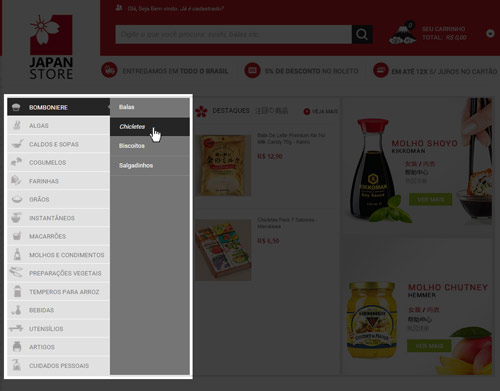Click the Veja Mais red circle icon
Screen dimensions: 500x391
[x=307, y=111]
